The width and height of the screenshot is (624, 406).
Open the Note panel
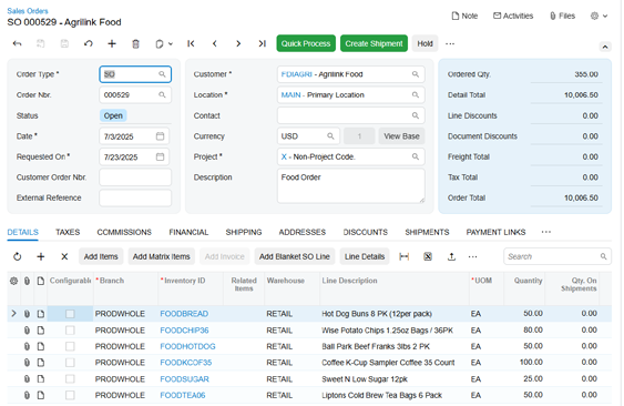(465, 16)
